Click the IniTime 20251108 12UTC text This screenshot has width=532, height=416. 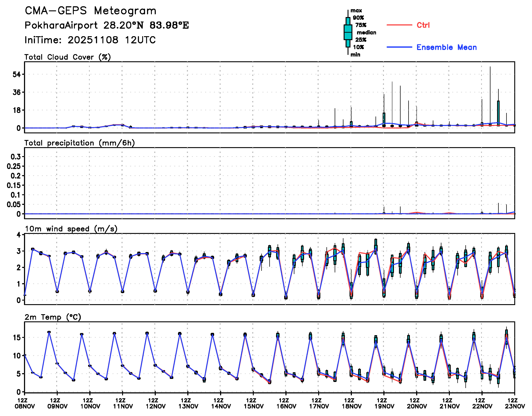coord(90,40)
